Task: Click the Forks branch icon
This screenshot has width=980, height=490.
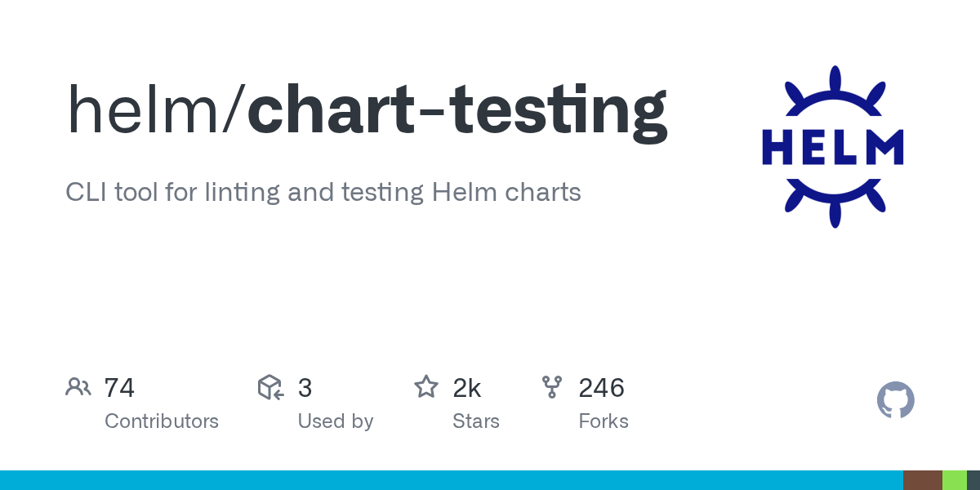Action: pyautogui.click(x=552, y=387)
